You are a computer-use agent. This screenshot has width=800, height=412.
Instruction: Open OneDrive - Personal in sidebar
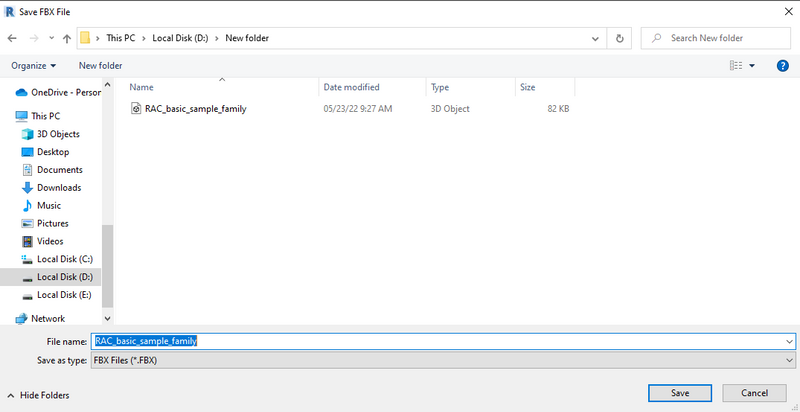pyautogui.click(x=66, y=92)
